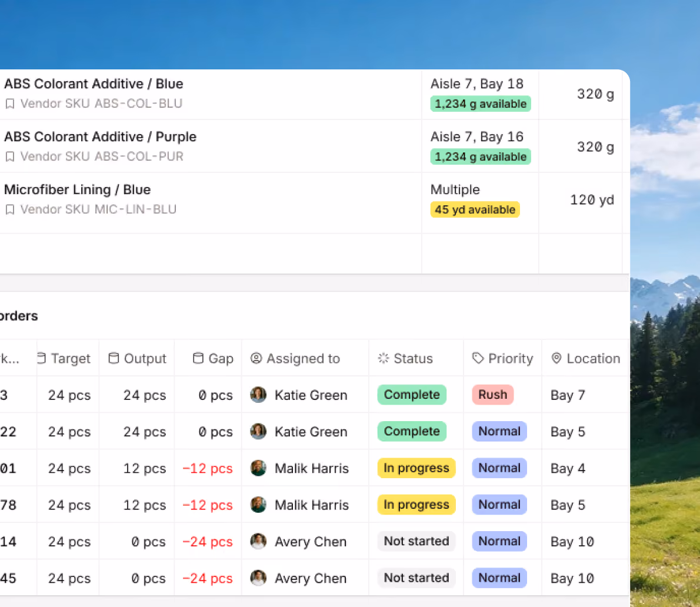Click the 0 pcs gap in the Bay 7 row
This screenshot has height=607, width=700.
(x=216, y=395)
